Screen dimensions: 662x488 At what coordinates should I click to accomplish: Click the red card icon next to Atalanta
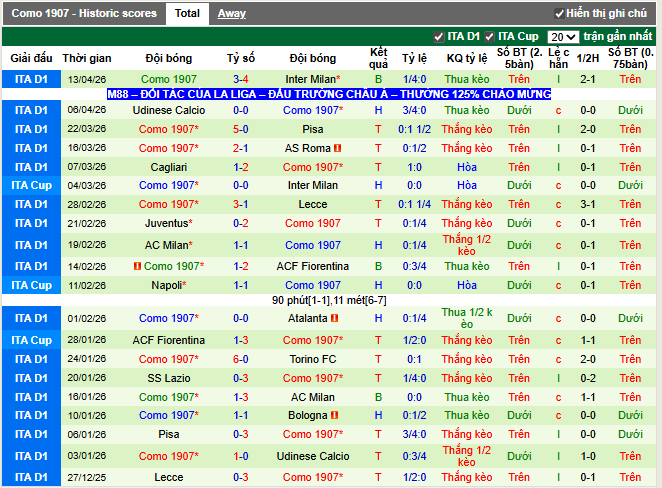(335, 318)
